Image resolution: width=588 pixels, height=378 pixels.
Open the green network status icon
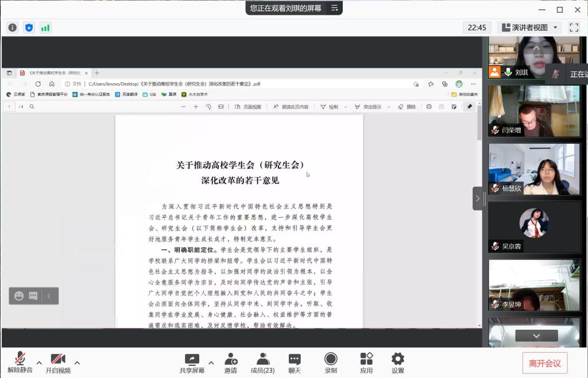point(45,27)
